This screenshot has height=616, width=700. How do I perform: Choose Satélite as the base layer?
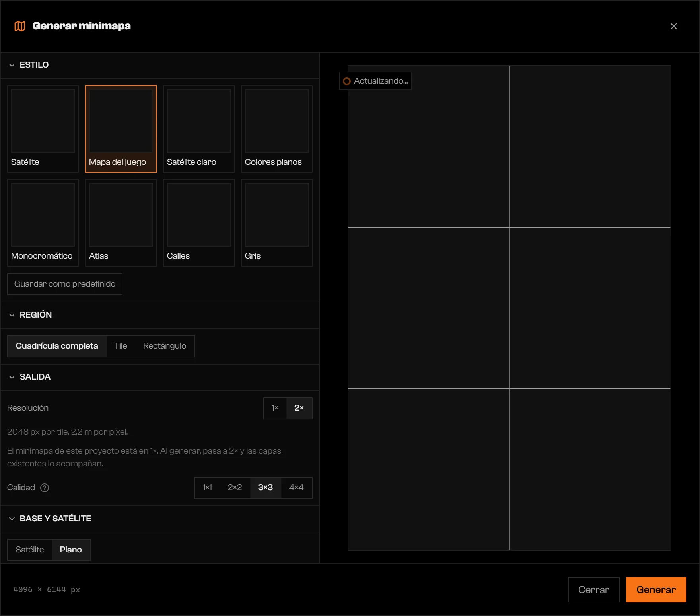(x=30, y=550)
